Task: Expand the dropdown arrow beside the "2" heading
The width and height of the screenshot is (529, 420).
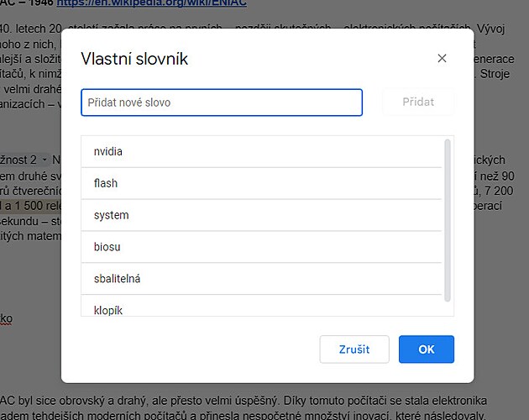Action: (45, 159)
